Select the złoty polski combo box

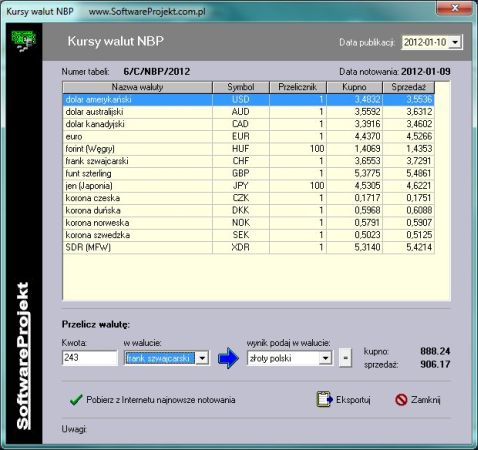[x=290, y=358]
